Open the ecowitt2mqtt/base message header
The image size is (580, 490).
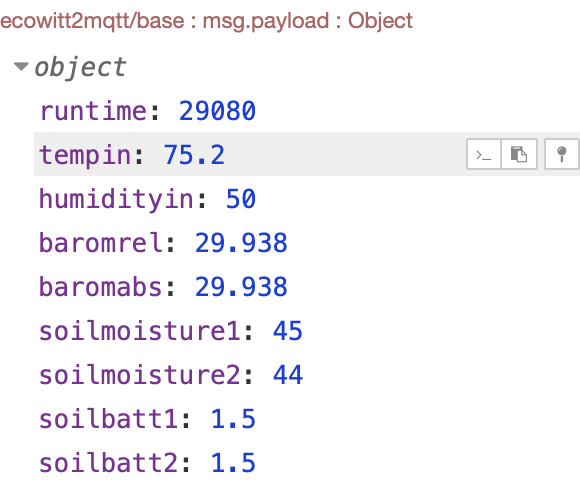pyautogui.click(x=206, y=20)
